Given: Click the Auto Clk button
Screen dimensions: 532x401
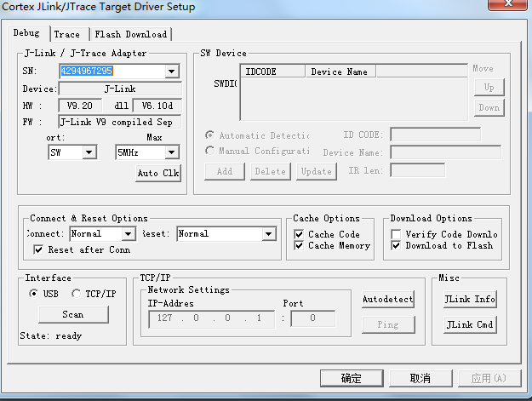Looking at the screenshot, I should tap(158, 174).
